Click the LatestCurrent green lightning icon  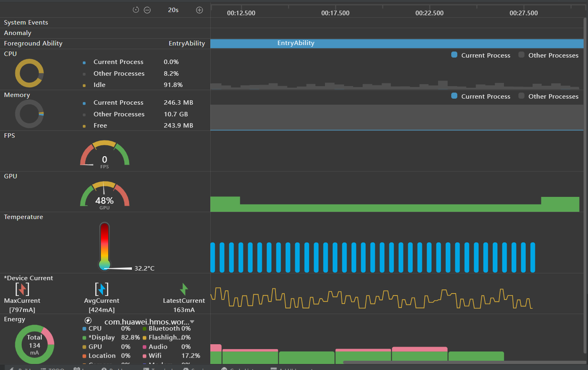click(x=184, y=289)
